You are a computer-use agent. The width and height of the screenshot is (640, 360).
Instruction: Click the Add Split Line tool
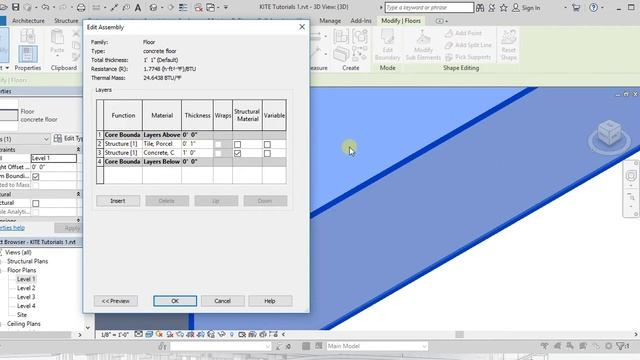point(468,45)
